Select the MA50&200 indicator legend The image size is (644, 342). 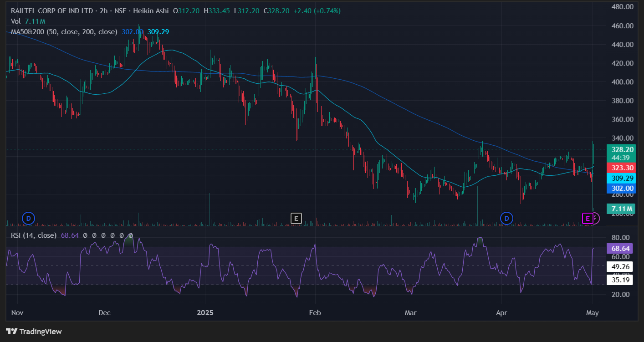click(64, 32)
